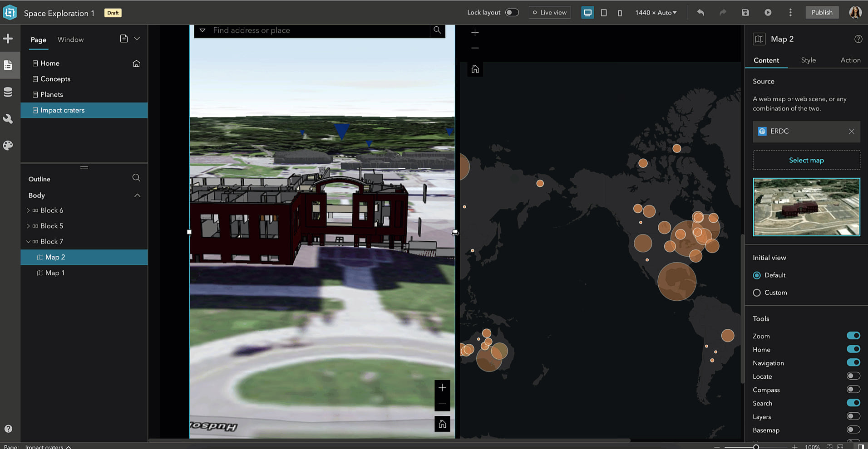Open the Data panel in the sidebar
The width and height of the screenshot is (868, 449).
[9, 91]
